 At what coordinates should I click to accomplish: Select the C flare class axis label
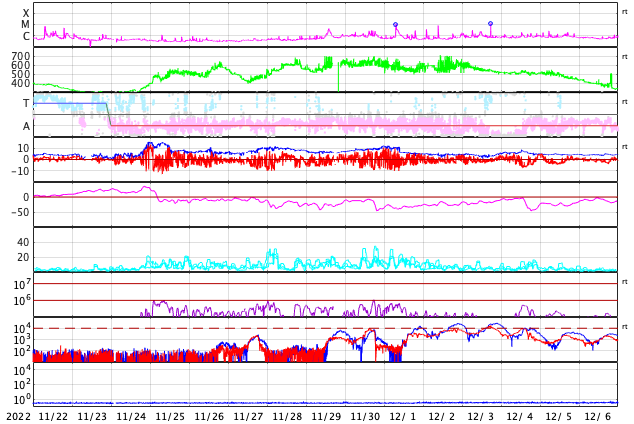click(26, 37)
